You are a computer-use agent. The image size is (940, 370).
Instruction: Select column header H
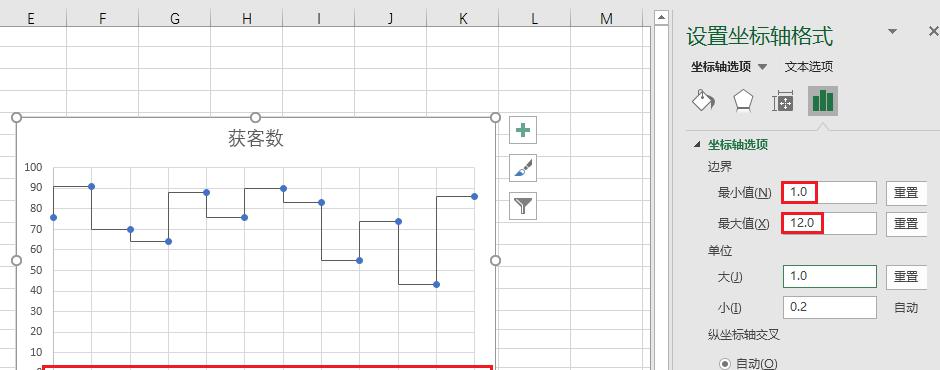coord(246,19)
